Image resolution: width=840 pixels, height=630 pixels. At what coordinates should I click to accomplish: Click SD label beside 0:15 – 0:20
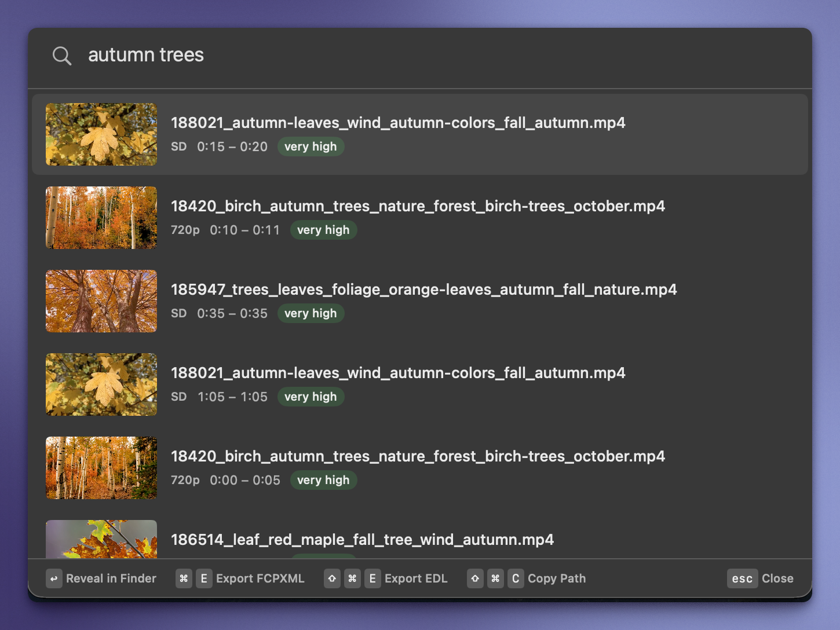click(x=178, y=146)
